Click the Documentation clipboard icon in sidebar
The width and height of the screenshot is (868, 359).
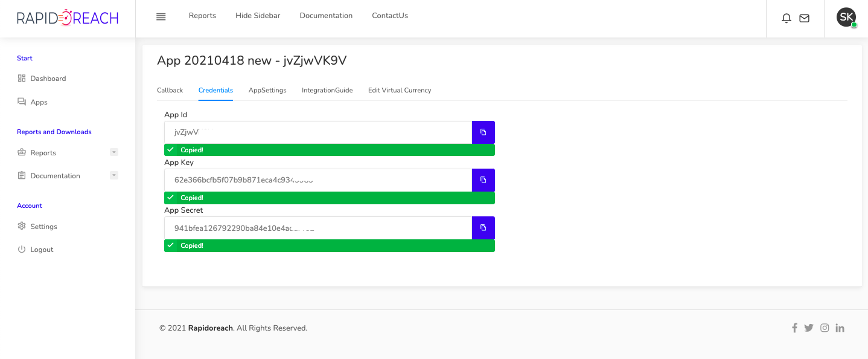[x=22, y=175]
